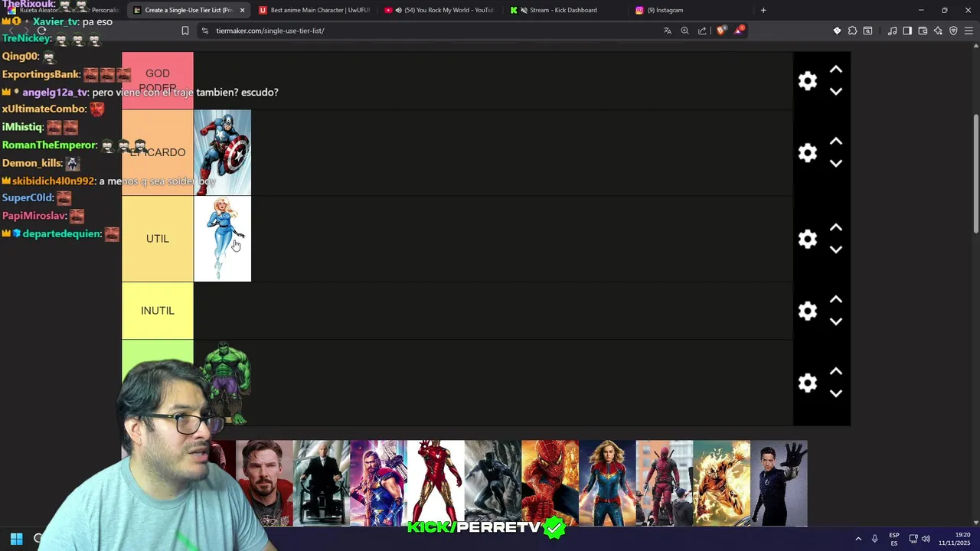Click the bookmark icon in address bar

185,31
